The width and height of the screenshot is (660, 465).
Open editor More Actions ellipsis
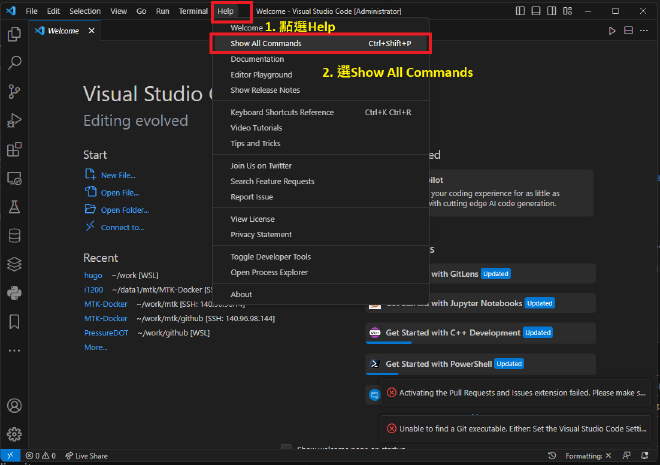(x=644, y=30)
